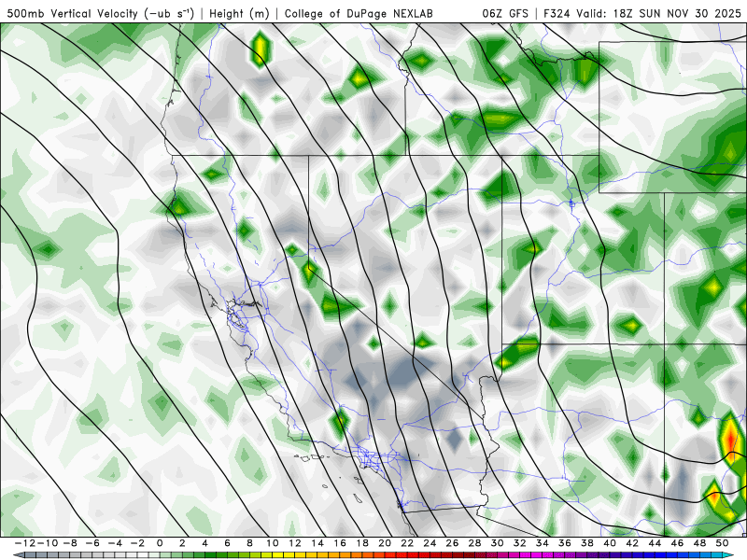Click the "28" color bar label
The width and height of the screenshot is (747, 560).
click(x=475, y=543)
